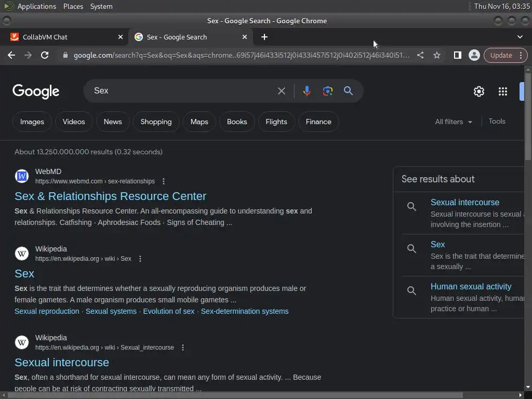Open the Sexual reproduction sublink

point(47,311)
